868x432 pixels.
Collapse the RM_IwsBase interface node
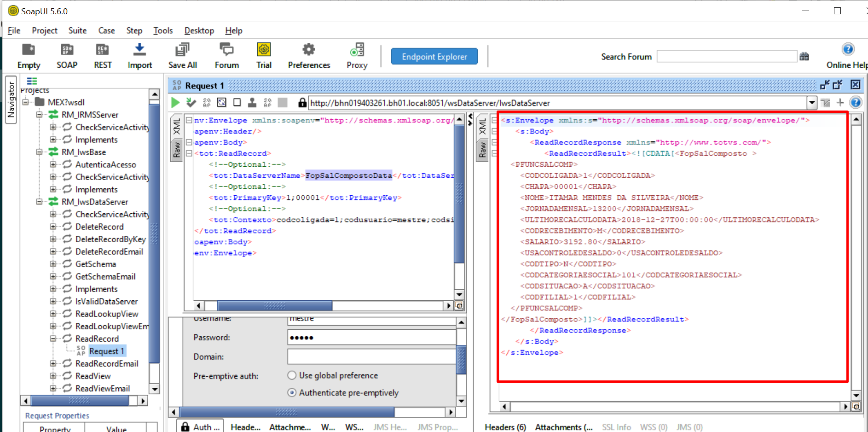[40, 152]
